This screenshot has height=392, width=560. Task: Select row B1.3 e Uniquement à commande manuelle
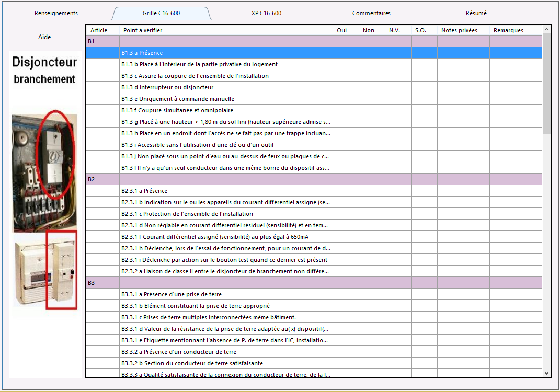(314, 99)
